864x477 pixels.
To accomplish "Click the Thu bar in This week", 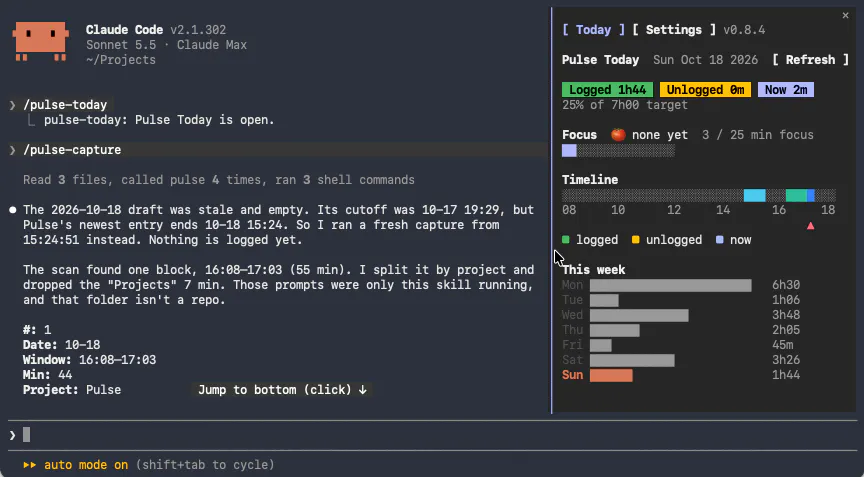I will pos(614,330).
